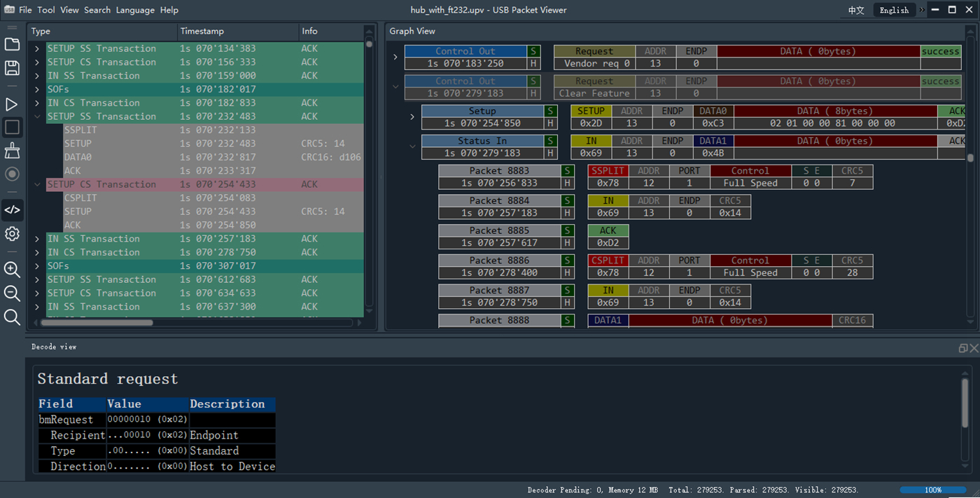Click the packet list horizontal scrollbar
This screenshot has width=980, height=498.
97,323
